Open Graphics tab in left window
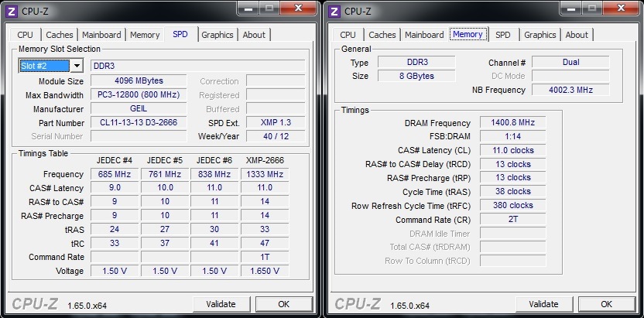This screenshot has height=318, width=644. coord(218,35)
